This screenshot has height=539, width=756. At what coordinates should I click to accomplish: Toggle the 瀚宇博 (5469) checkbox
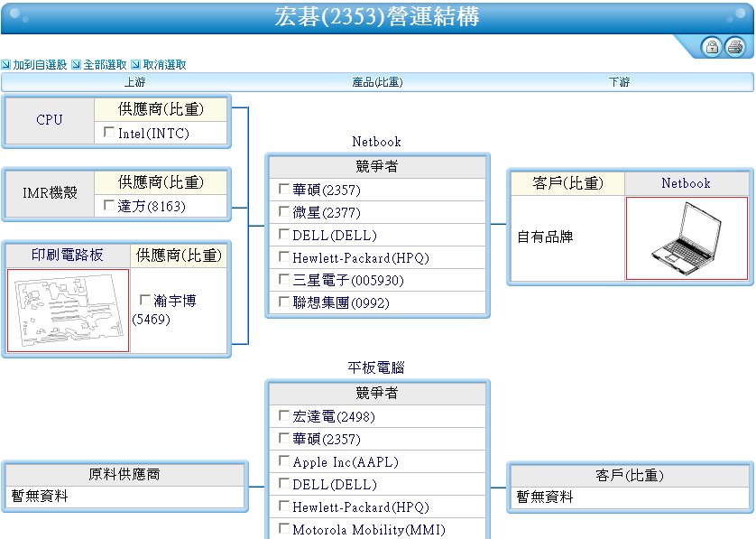pos(144,300)
